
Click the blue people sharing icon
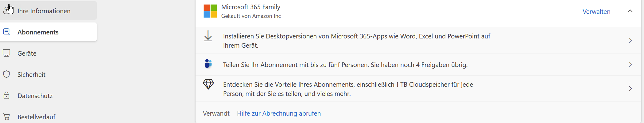click(x=208, y=64)
